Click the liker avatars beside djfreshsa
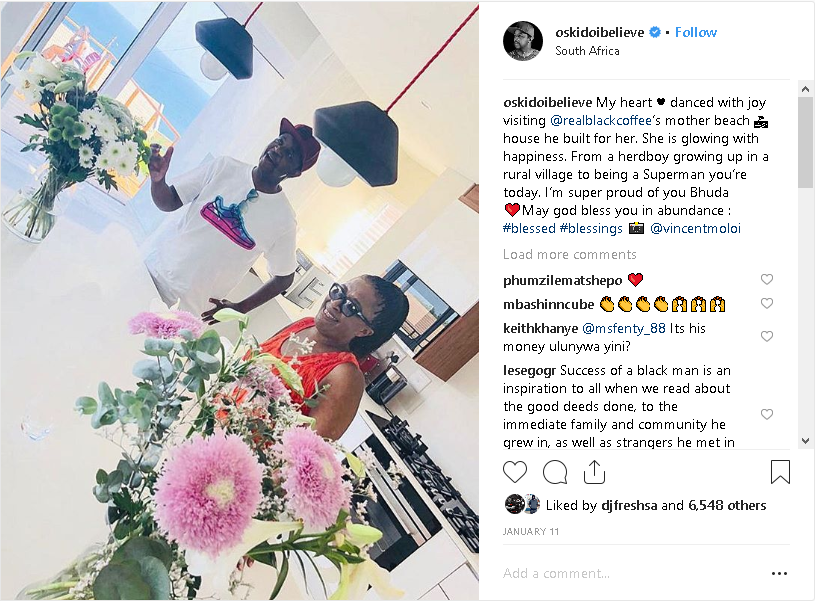The width and height of the screenshot is (815, 601). [522, 504]
